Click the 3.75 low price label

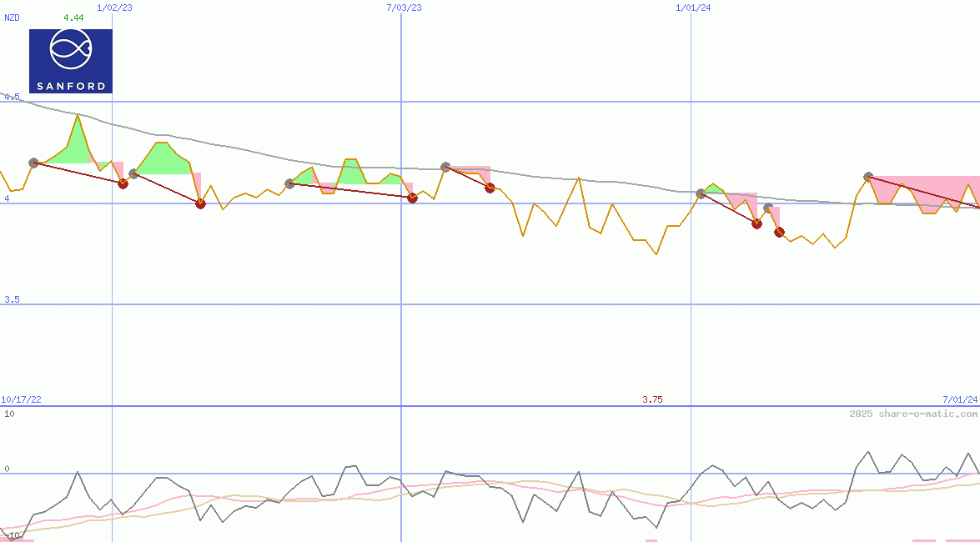click(x=652, y=400)
